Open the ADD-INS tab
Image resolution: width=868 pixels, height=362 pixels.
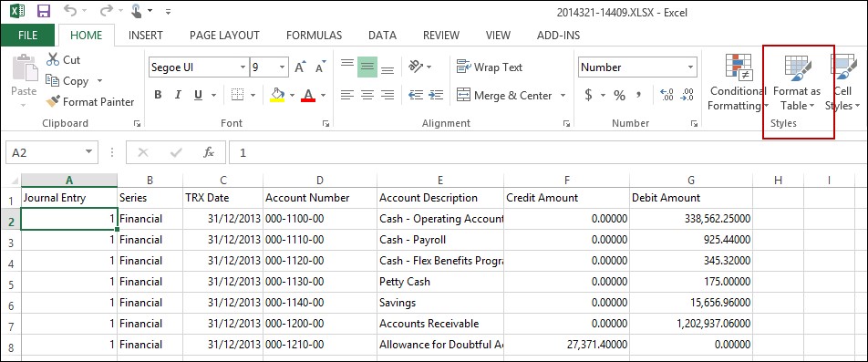559,35
